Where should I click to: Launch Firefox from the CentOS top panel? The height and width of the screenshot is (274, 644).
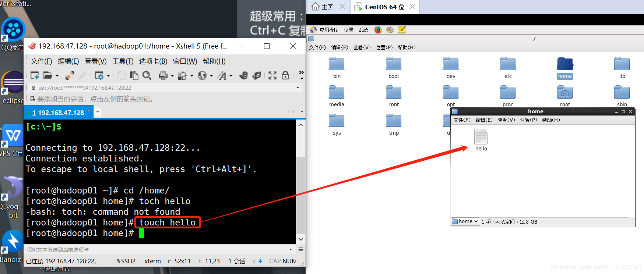tap(378, 30)
